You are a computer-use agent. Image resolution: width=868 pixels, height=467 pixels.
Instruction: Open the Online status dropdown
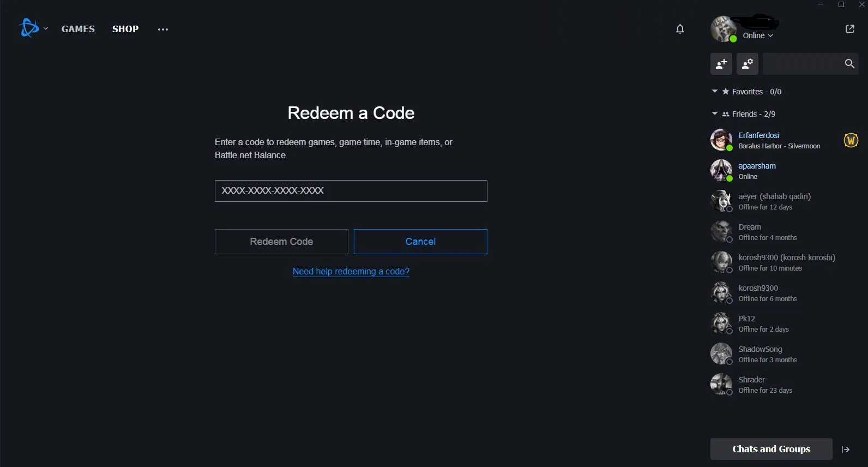click(x=758, y=35)
